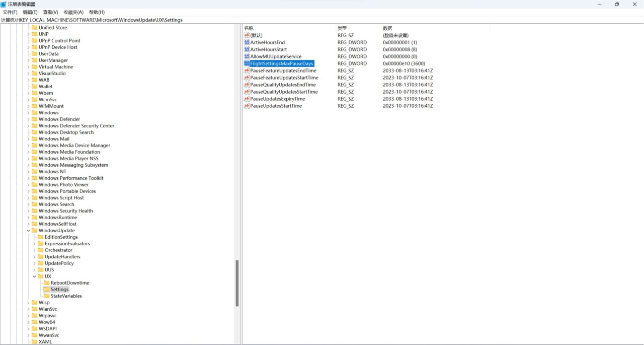
Task: Click the data 0x00000008 (8)
Action: (x=400, y=49)
